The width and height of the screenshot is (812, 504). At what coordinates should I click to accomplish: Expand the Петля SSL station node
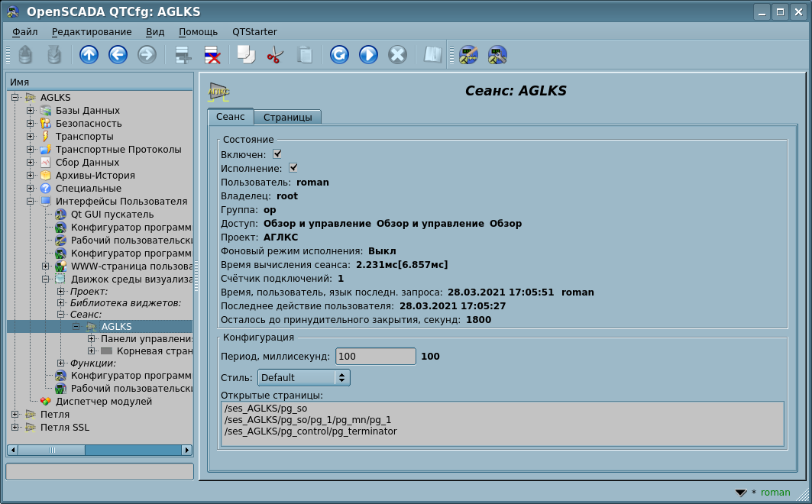[15, 427]
